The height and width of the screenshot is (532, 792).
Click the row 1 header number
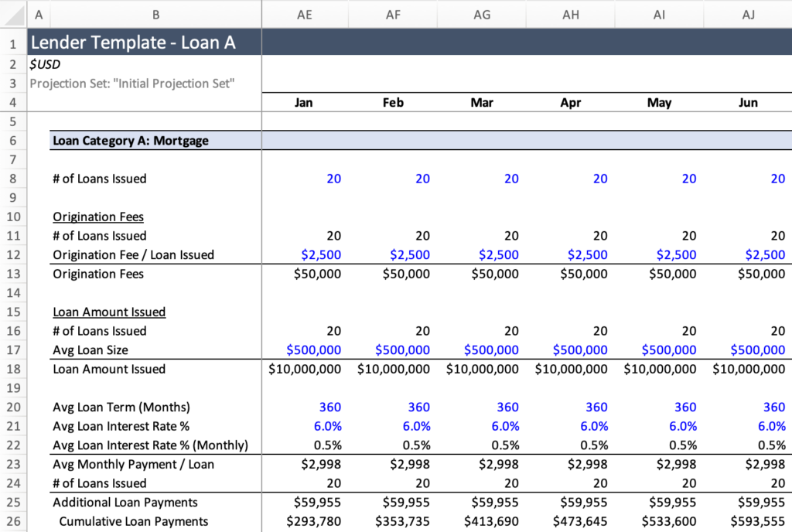13,43
